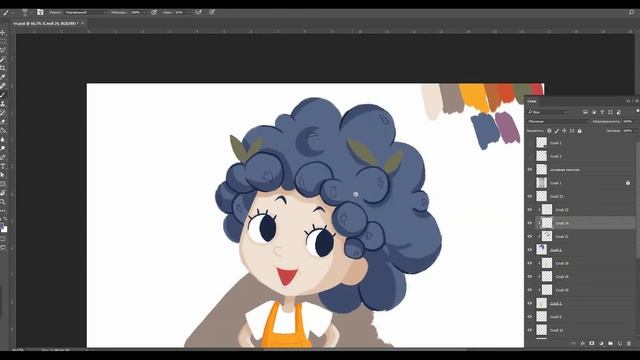Hide the selected Слой 24 layer
This screenshot has height=360, width=640.
530,223
